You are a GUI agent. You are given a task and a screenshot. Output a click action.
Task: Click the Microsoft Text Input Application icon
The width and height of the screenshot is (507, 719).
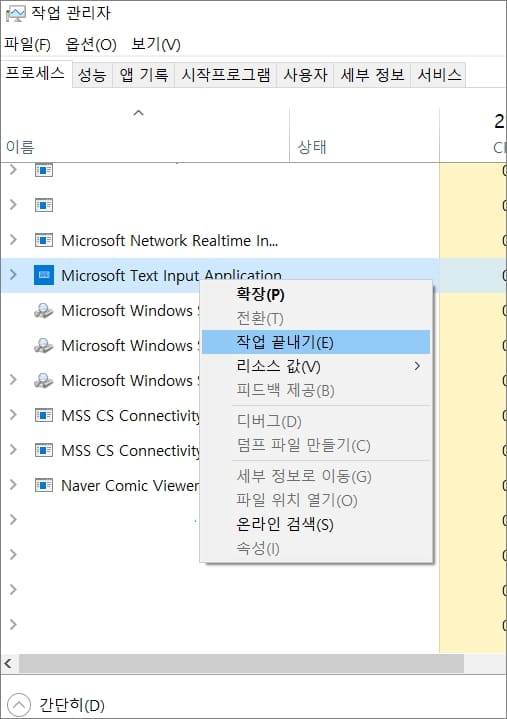(x=44, y=275)
